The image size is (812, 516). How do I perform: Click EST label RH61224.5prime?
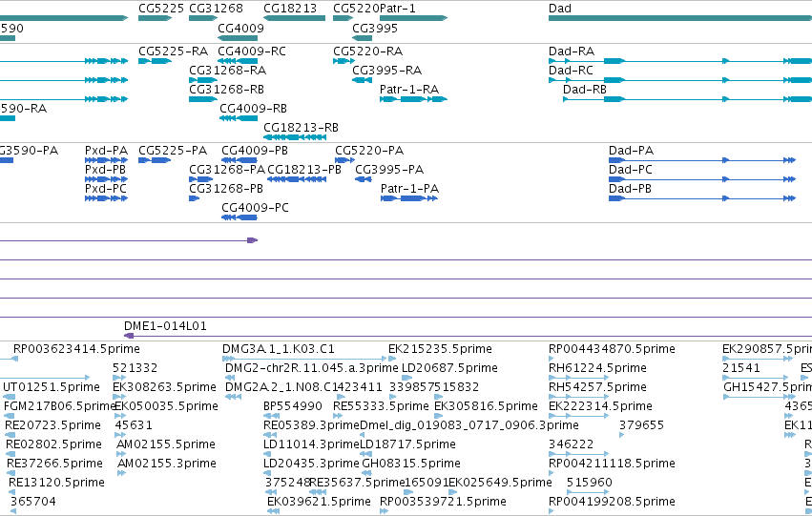[x=597, y=368]
